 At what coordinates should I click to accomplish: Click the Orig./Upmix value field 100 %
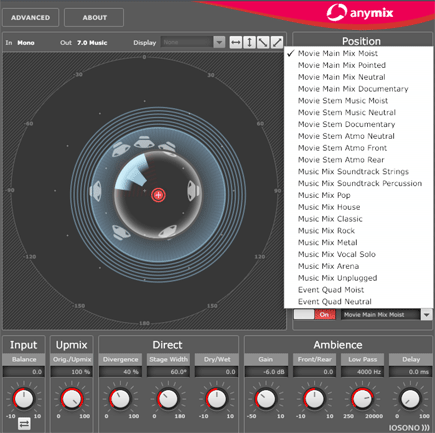pos(72,372)
